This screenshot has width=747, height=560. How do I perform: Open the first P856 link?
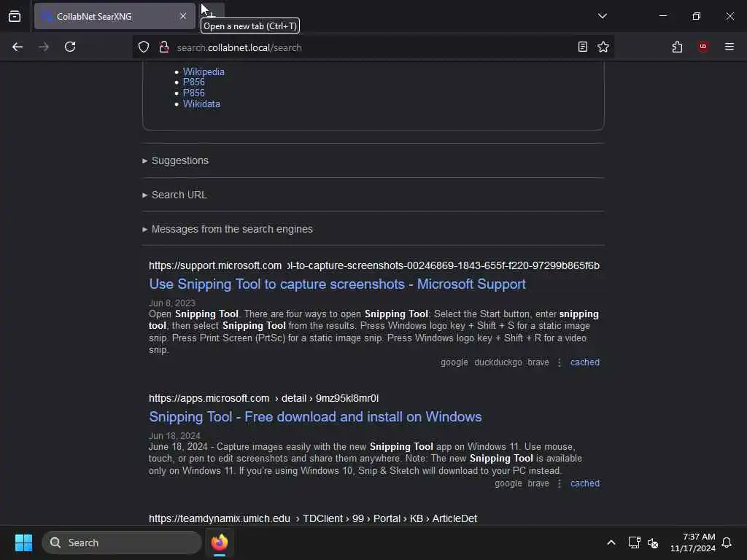194,82
